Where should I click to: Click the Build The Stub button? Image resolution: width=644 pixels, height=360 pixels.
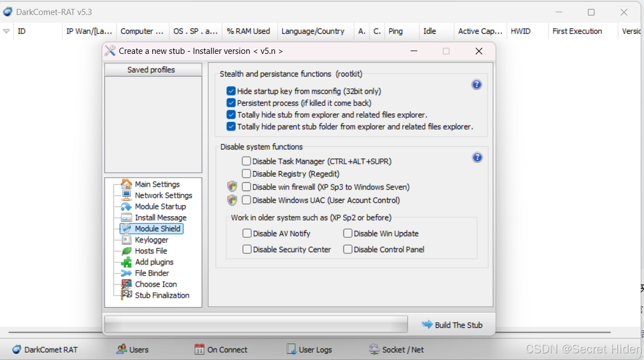[x=452, y=324]
